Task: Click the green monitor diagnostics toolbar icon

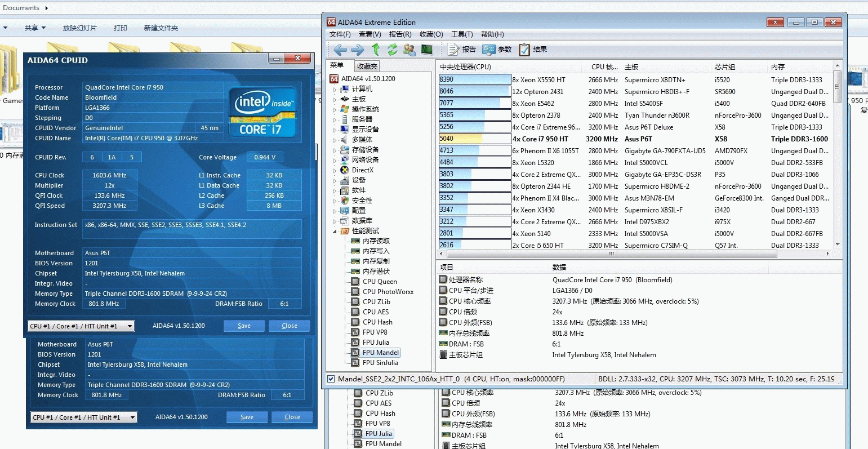Action: point(427,50)
